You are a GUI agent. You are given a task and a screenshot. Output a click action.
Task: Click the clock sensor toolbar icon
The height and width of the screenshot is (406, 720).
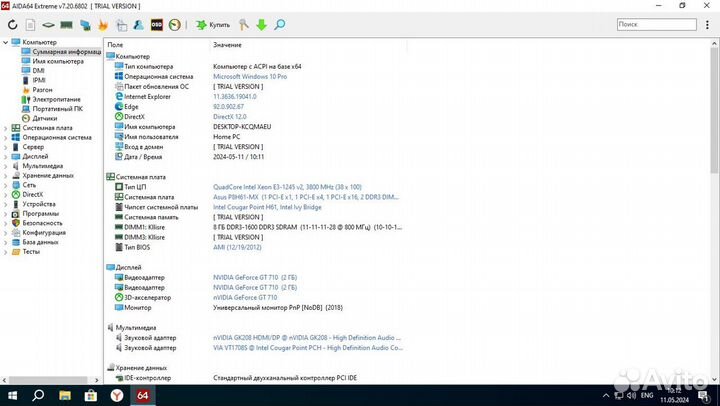pyautogui.click(x=175, y=24)
